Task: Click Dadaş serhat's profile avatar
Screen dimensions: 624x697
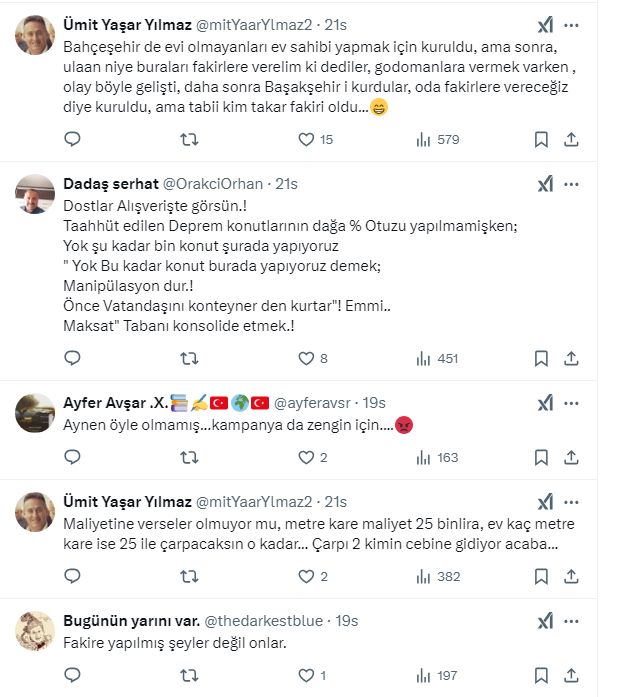Action: [x=35, y=193]
